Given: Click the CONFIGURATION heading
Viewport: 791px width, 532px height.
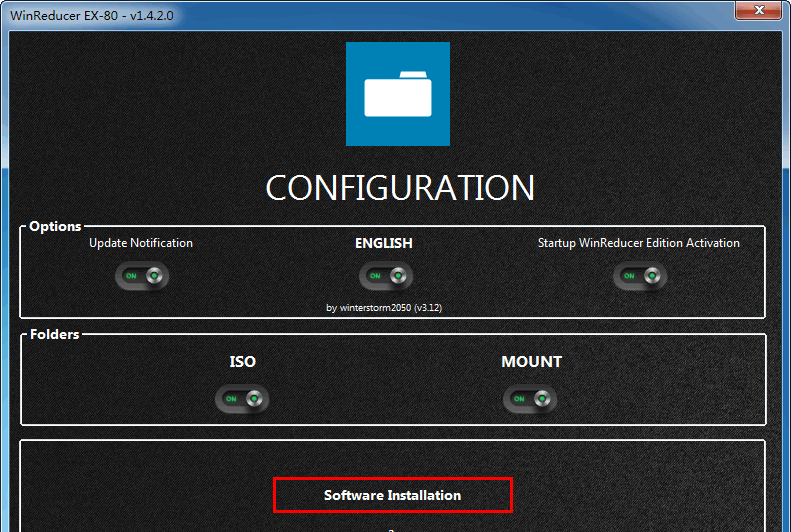Looking at the screenshot, I should pyautogui.click(x=400, y=188).
